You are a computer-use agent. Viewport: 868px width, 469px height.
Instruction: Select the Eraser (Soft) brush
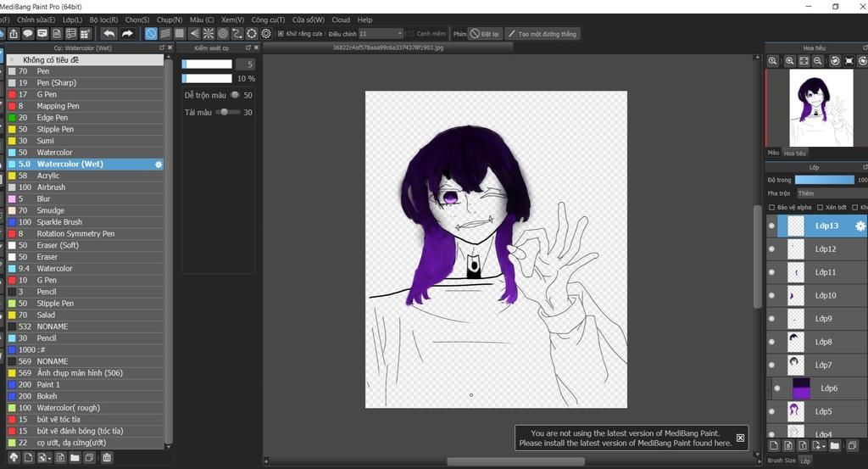pyautogui.click(x=86, y=245)
